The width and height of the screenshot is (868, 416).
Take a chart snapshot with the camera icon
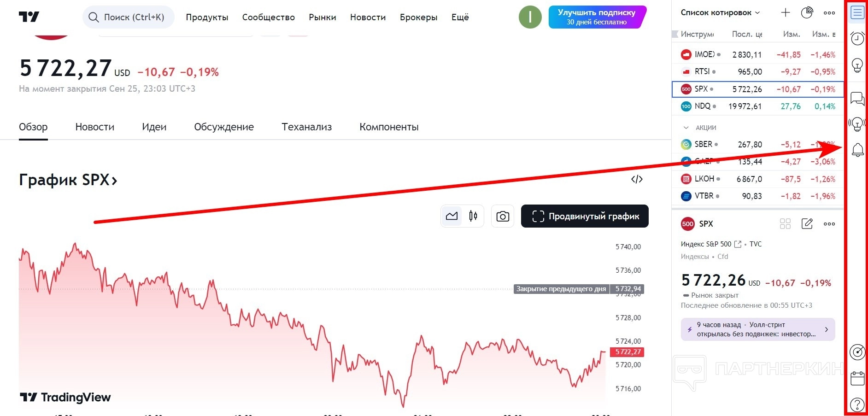[503, 216]
